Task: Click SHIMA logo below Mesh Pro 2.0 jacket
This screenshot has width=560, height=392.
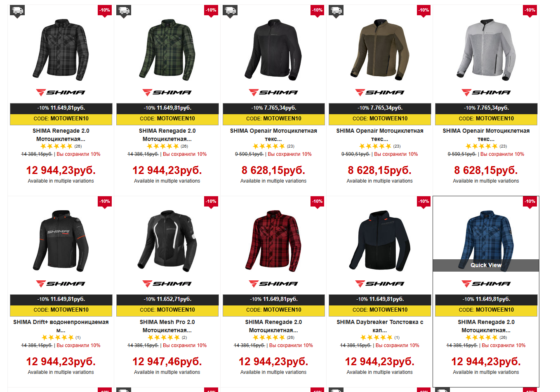Action: [167, 284]
